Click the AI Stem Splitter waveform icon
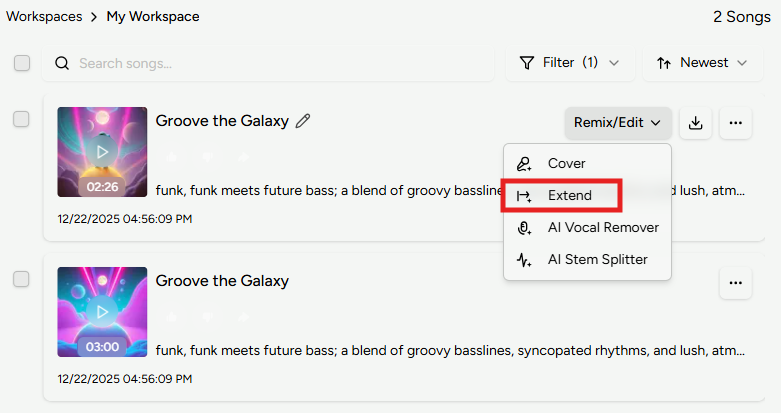 524,260
